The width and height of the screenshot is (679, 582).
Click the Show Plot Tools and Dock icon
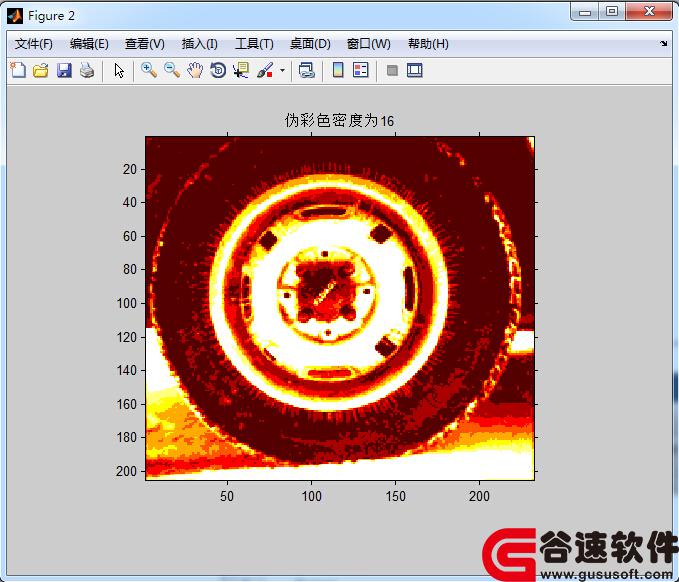tap(414, 70)
